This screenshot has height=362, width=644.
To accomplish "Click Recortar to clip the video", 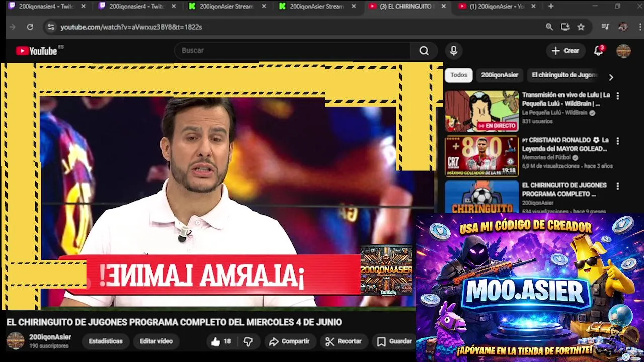I will coord(344,341).
